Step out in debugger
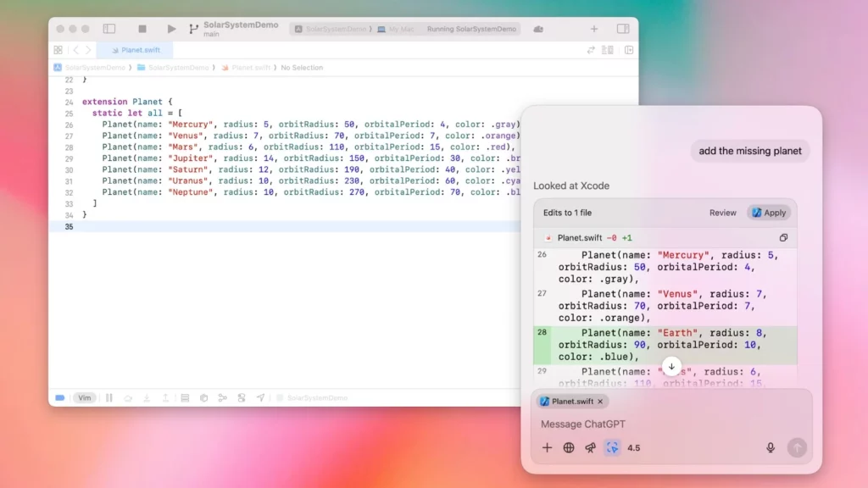This screenshot has height=488, width=868. (165, 398)
